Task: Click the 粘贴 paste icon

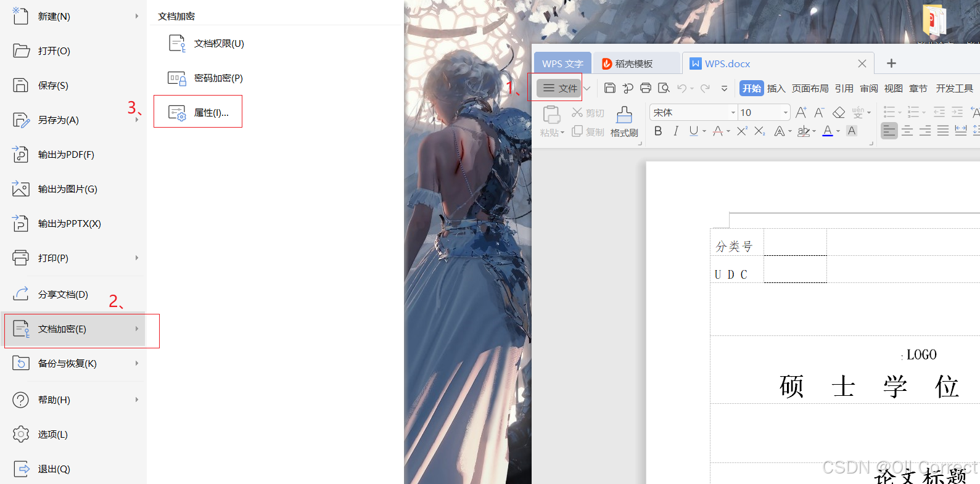Action: click(x=551, y=115)
